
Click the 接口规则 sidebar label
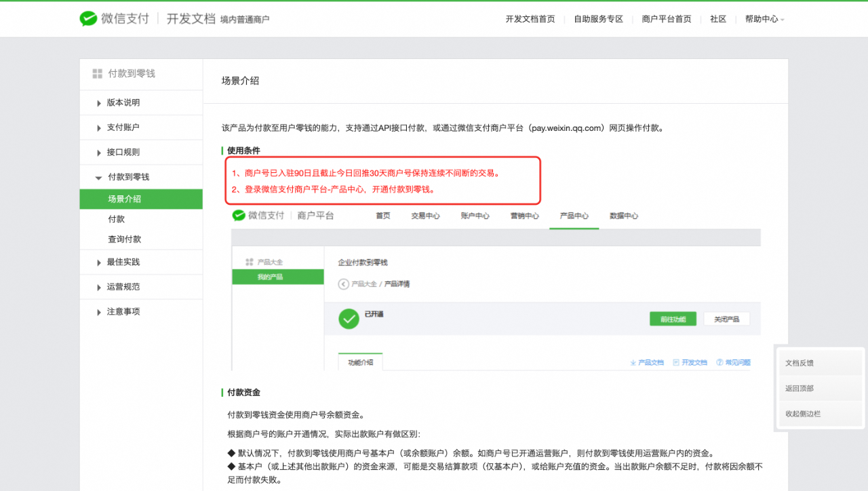123,153
